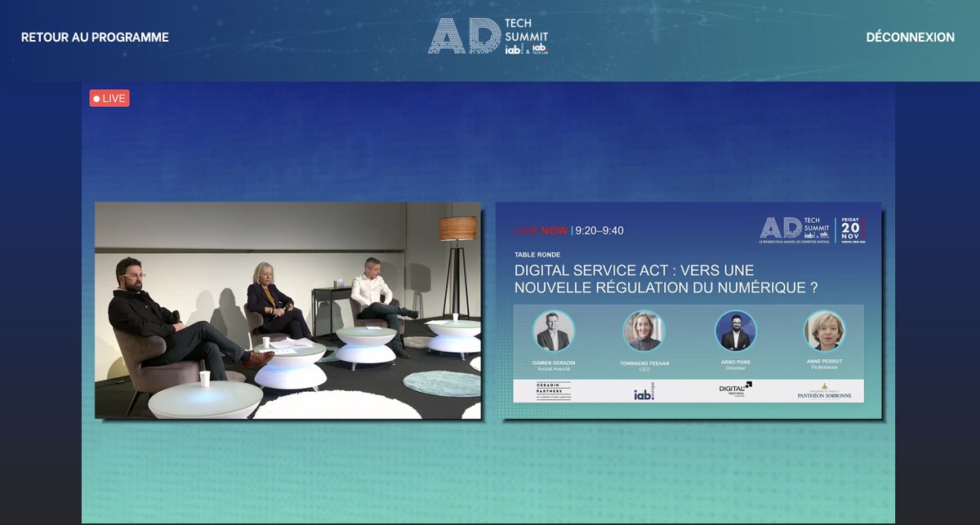
Task: Click the Damien Geradin speaker photo
Action: [x=554, y=331]
